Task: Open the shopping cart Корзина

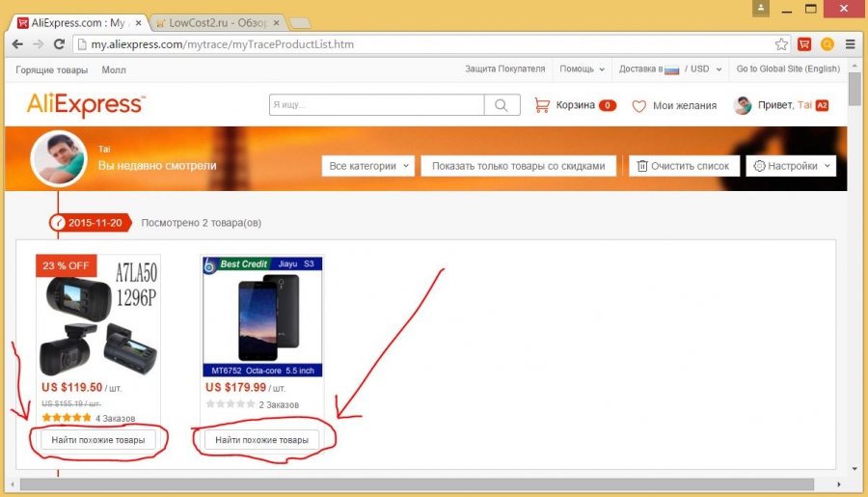Action: click(x=575, y=105)
